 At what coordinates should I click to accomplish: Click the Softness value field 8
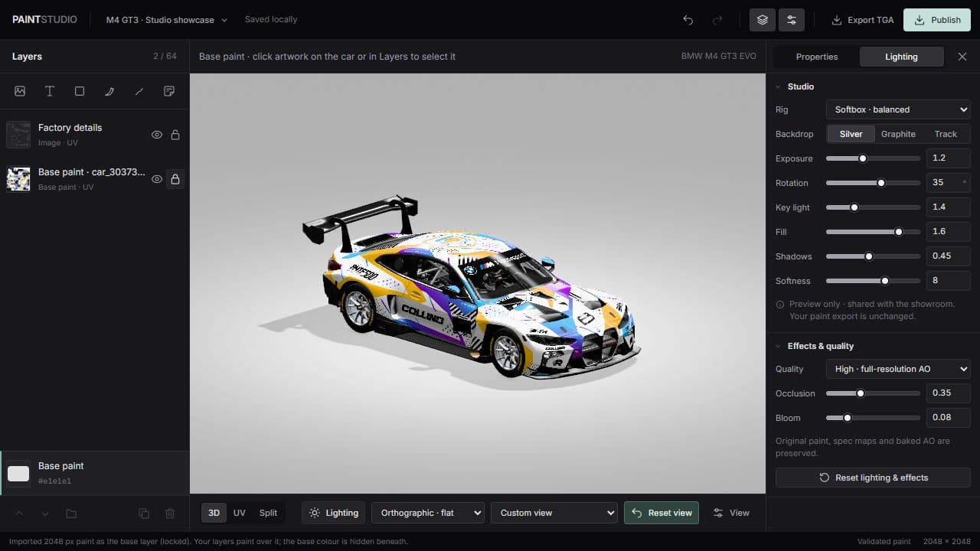(x=948, y=281)
